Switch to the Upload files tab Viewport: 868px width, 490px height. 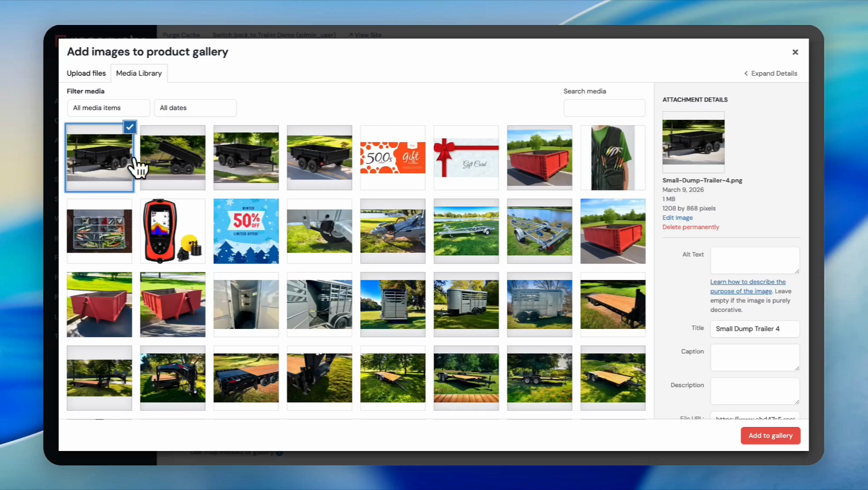pos(86,73)
